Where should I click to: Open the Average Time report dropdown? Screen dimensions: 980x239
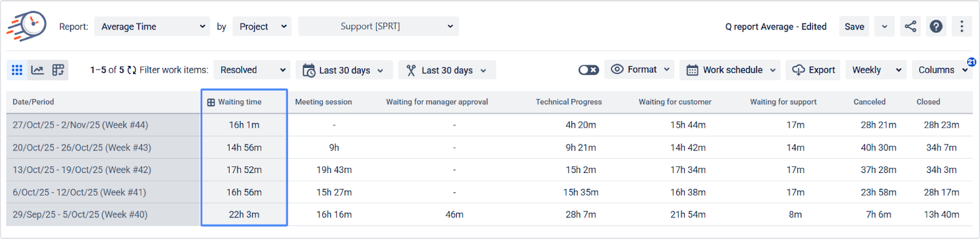coord(152,26)
